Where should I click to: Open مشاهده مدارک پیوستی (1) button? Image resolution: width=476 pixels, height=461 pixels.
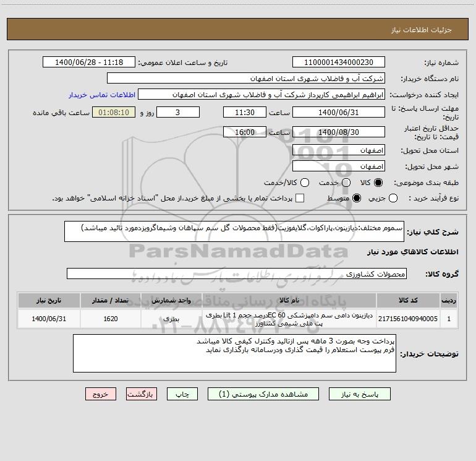coord(263,394)
